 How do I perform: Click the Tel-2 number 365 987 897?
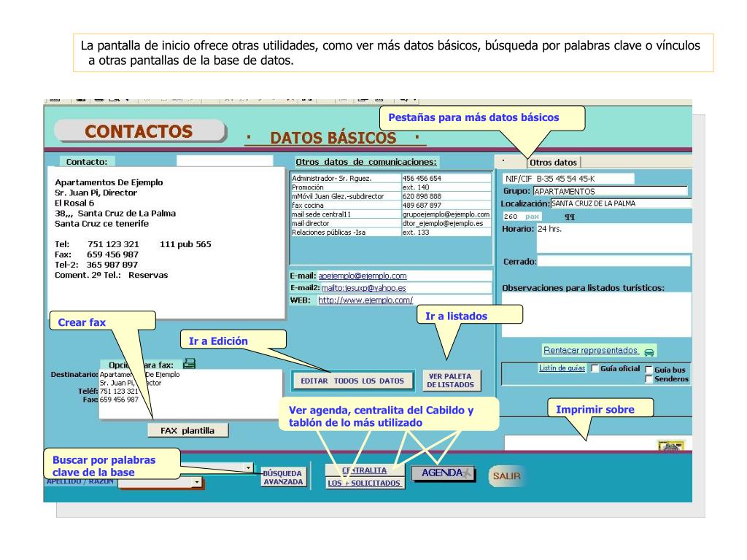[x=112, y=265]
